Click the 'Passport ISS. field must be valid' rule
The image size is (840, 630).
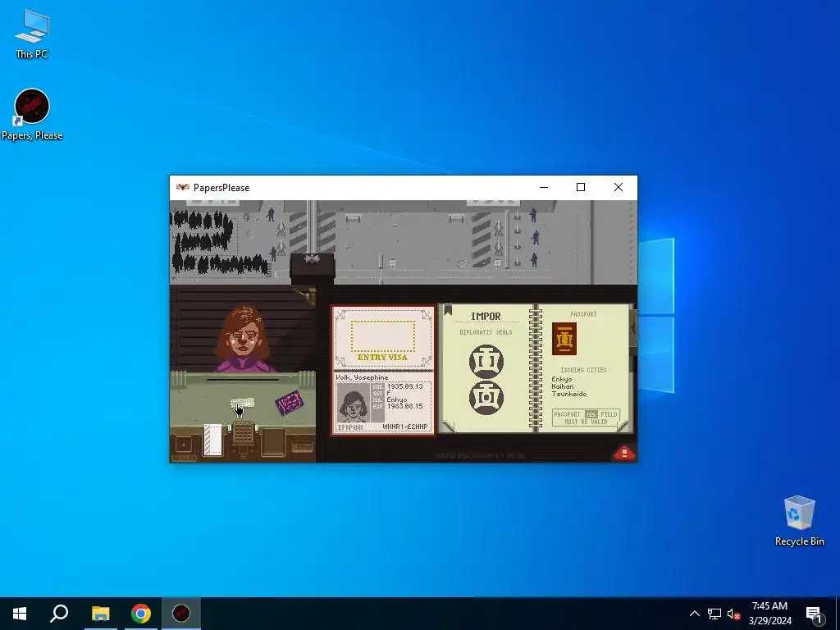coord(586,418)
